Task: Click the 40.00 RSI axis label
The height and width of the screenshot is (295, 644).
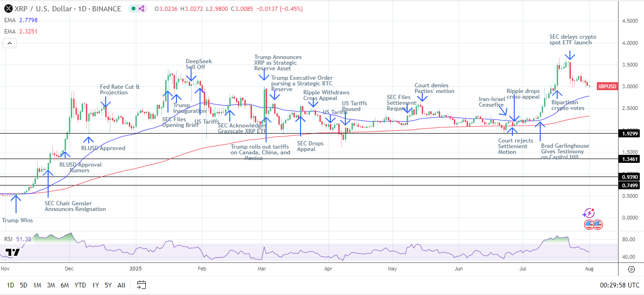Action: 628,257
